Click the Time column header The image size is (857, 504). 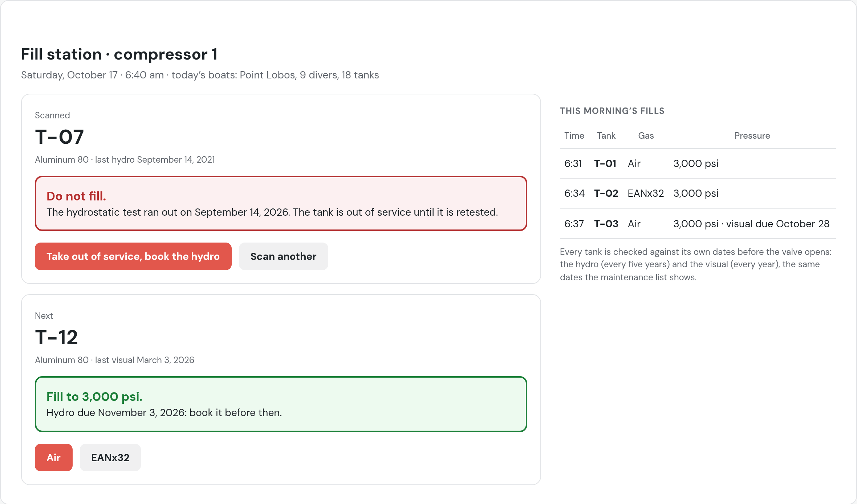[x=574, y=135]
